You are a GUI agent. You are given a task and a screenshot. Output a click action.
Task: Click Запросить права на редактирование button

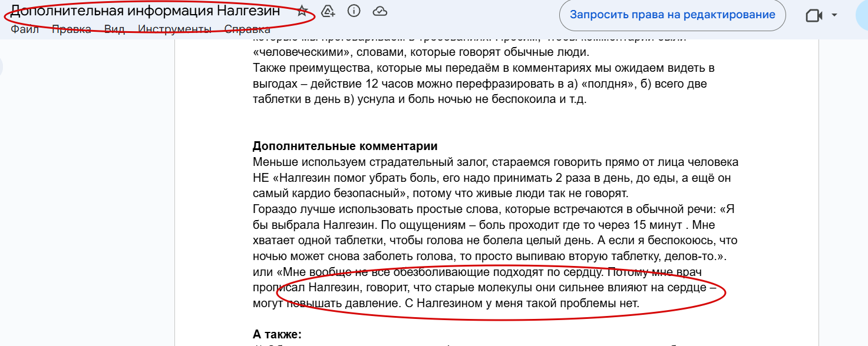[x=672, y=15]
